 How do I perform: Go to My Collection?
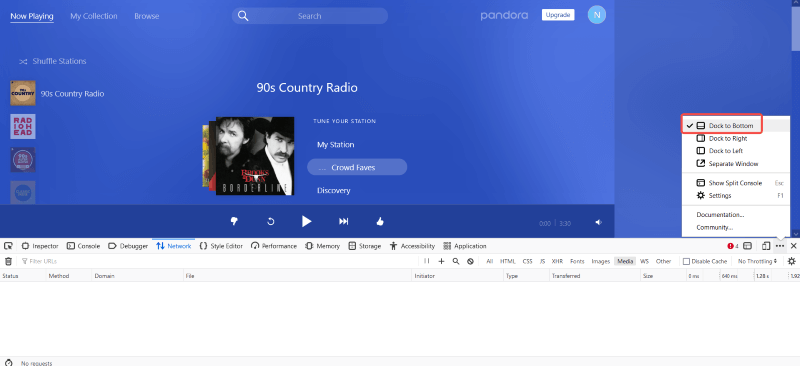tap(94, 16)
